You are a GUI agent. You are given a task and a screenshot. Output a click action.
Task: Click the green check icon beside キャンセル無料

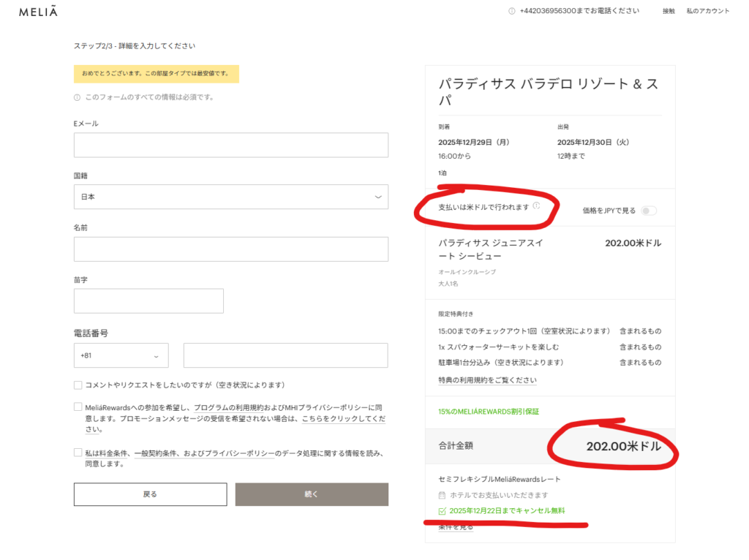tap(442, 511)
